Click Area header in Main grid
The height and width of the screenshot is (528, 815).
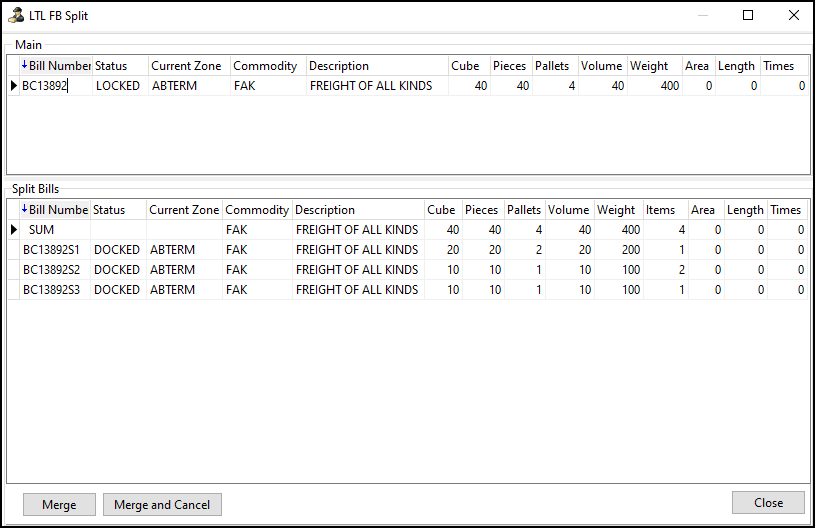699,66
